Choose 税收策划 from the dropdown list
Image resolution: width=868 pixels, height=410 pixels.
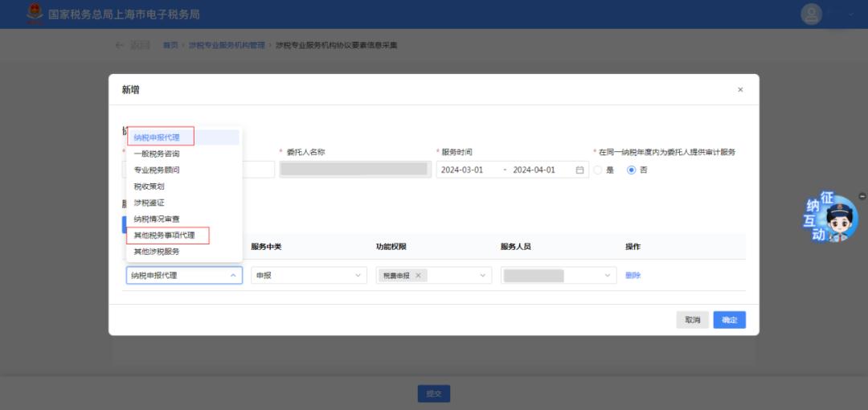(149, 187)
